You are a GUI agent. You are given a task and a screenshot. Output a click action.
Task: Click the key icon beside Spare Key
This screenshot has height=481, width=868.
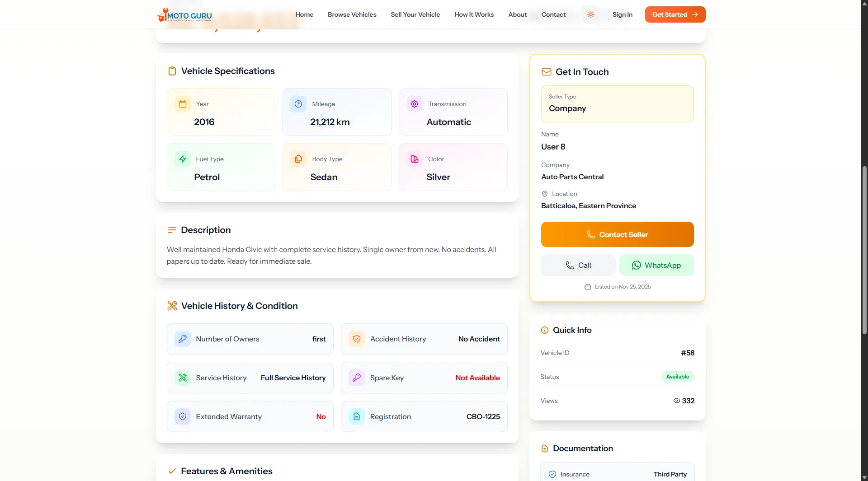(x=357, y=378)
